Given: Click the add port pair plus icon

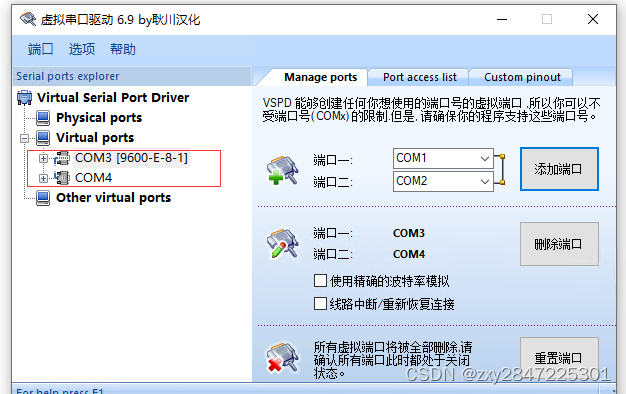Looking at the screenshot, I should point(283,170).
